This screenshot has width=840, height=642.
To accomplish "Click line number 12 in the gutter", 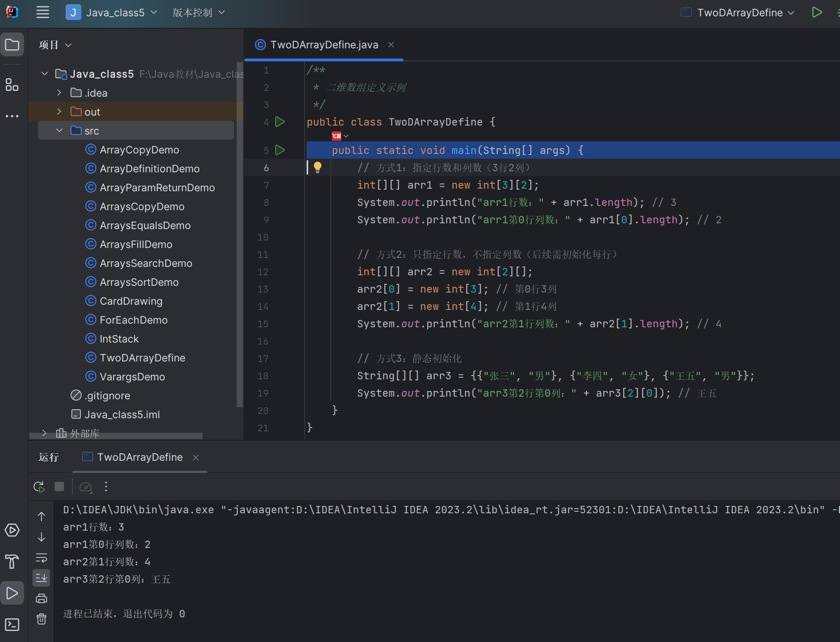I will [263, 272].
